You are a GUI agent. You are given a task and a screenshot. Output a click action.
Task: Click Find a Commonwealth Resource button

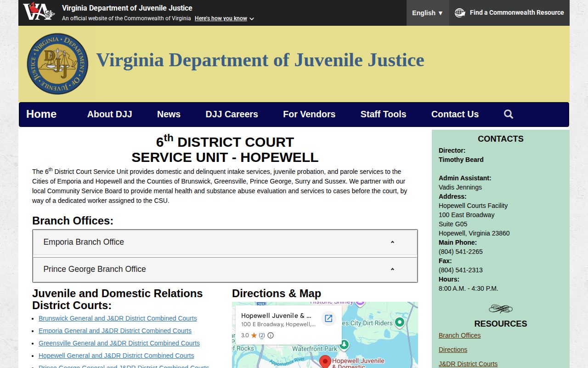coord(509,13)
